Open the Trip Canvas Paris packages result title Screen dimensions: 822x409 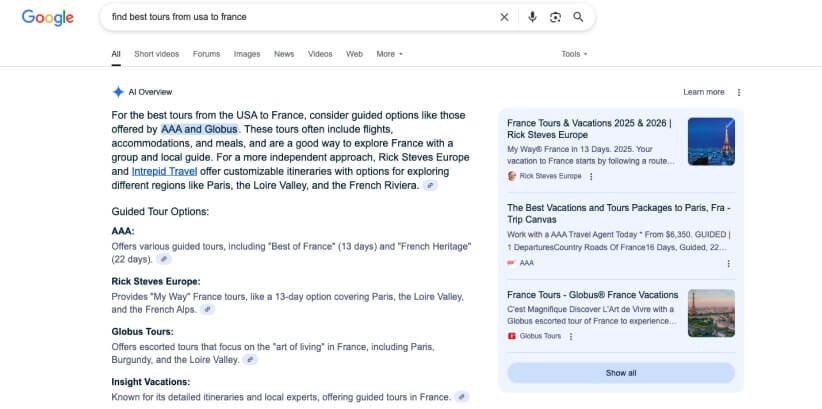pos(619,213)
